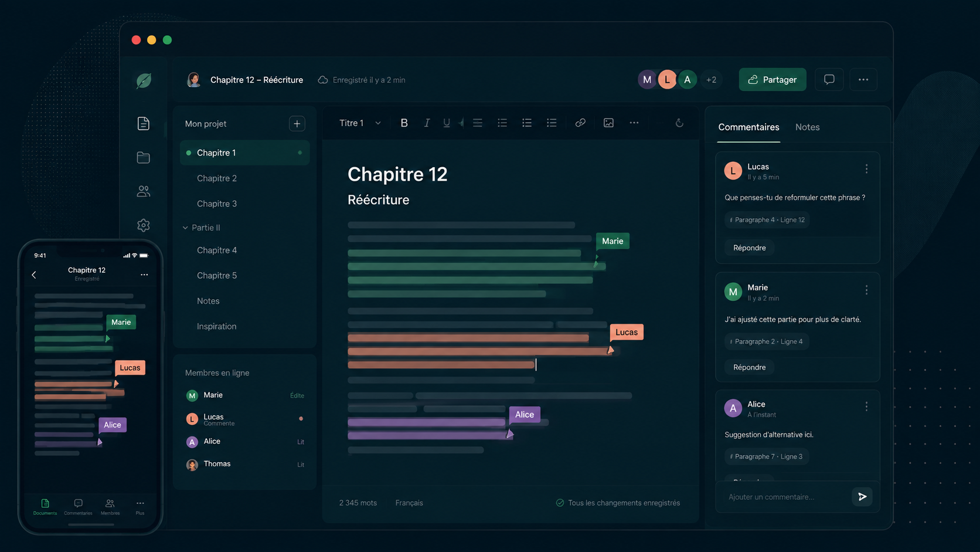Image resolution: width=980 pixels, height=552 pixels.
Task: Insert a link from the toolbar
Action: pos(580,123)
